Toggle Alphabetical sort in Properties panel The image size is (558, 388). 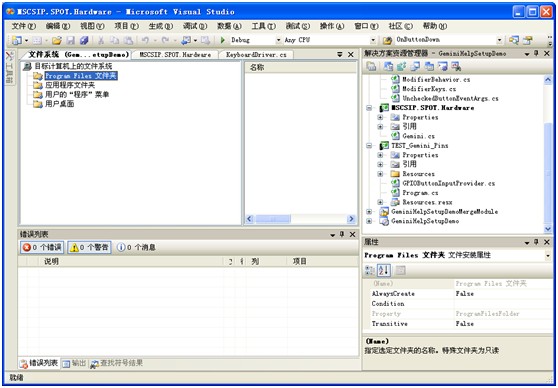click(x=384, y=271)
